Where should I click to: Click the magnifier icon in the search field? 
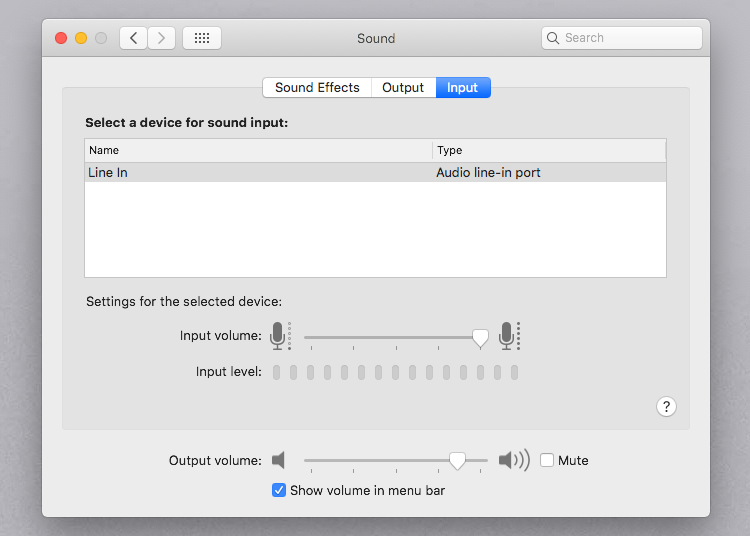click(x=552, y=38)
